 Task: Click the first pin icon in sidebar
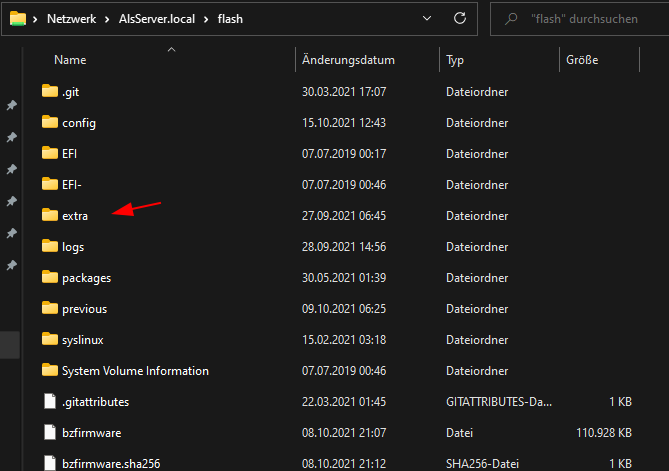pos(12,105)
